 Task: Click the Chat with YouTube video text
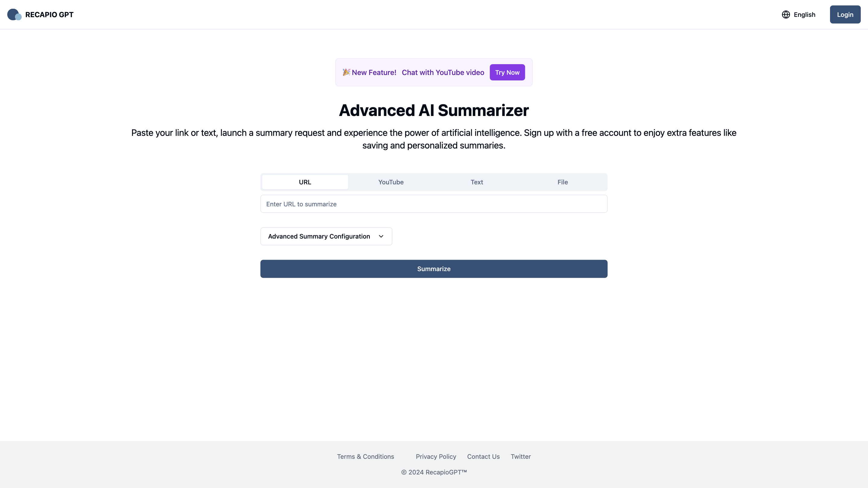point(443,72)
